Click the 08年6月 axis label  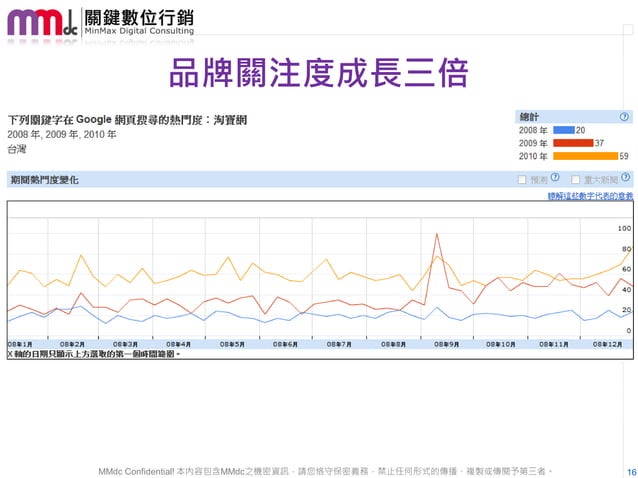(285, 345)
